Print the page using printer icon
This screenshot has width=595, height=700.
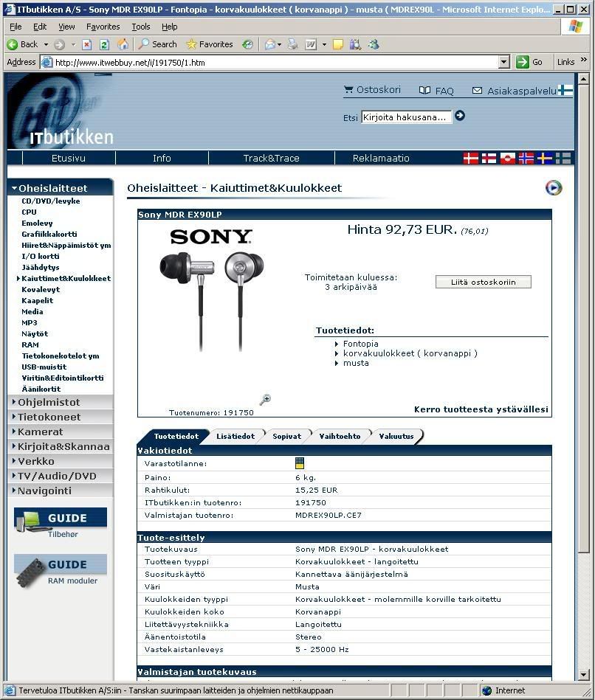(x=293, y=44)
